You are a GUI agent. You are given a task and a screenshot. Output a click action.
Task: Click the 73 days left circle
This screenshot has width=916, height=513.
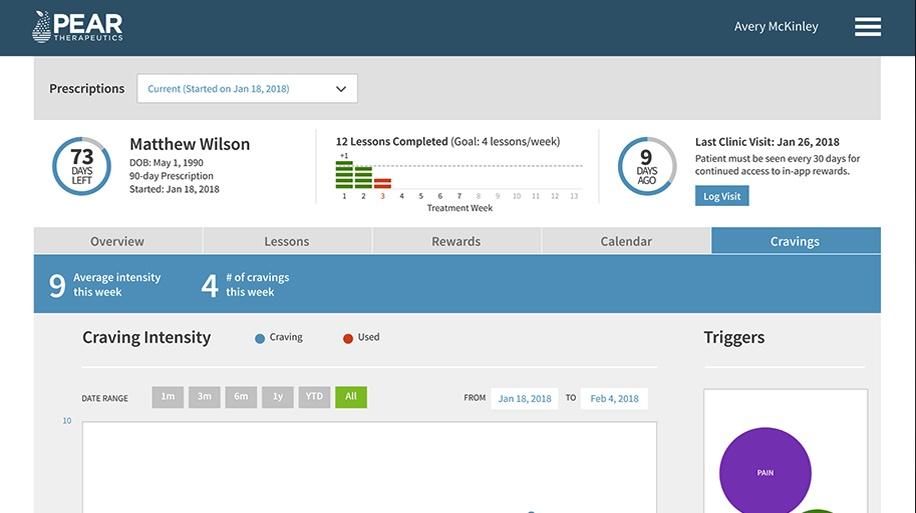click(x=81, y=166)
